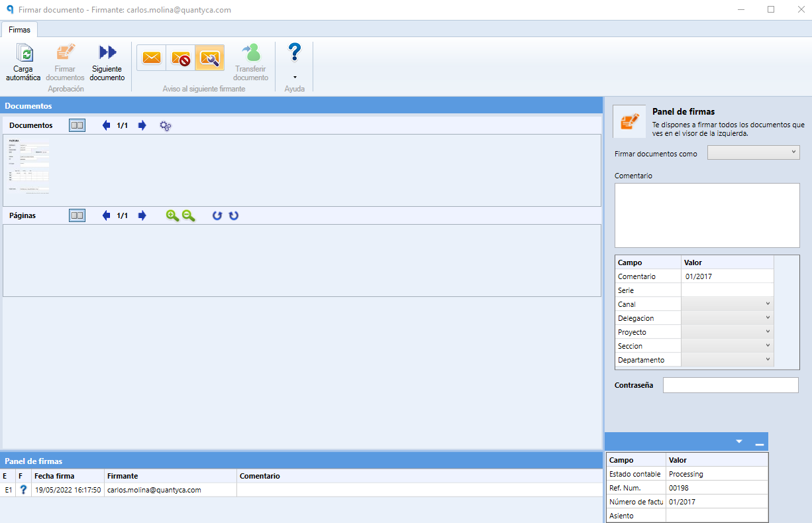812x523 pixels.
Task: Go to previous page in Páginas
Action: pos(107,215)
